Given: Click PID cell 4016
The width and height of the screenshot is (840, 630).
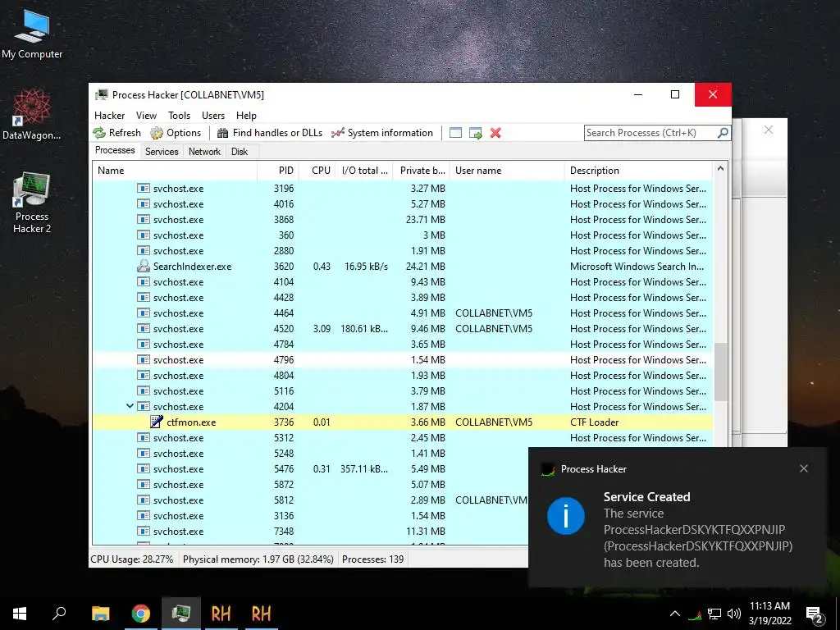Looking at the screenshot, I should (283, 204).
